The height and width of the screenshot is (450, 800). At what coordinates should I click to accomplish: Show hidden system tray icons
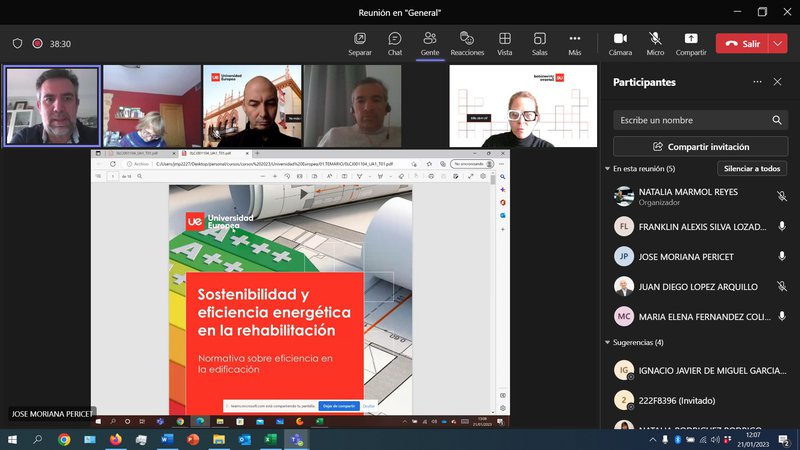(x=653, y=440)
